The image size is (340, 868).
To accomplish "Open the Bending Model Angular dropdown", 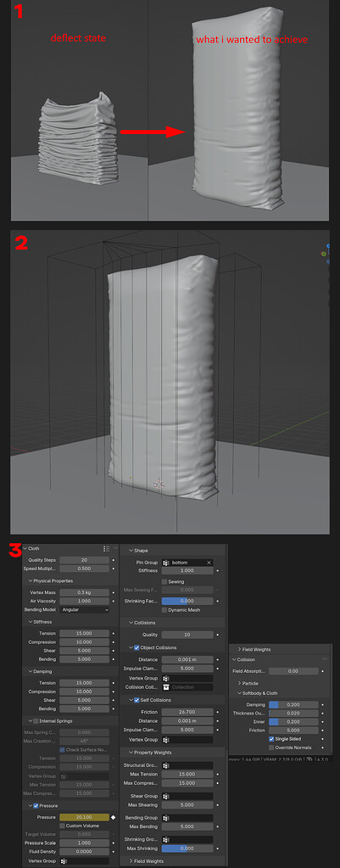I will [x=85, y=609].
